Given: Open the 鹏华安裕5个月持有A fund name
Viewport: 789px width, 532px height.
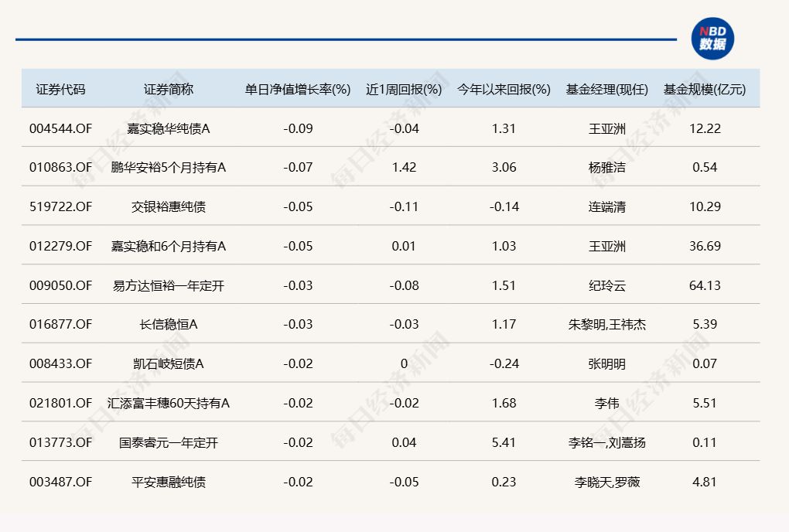Looking at the screenshot, I should 169,168.
